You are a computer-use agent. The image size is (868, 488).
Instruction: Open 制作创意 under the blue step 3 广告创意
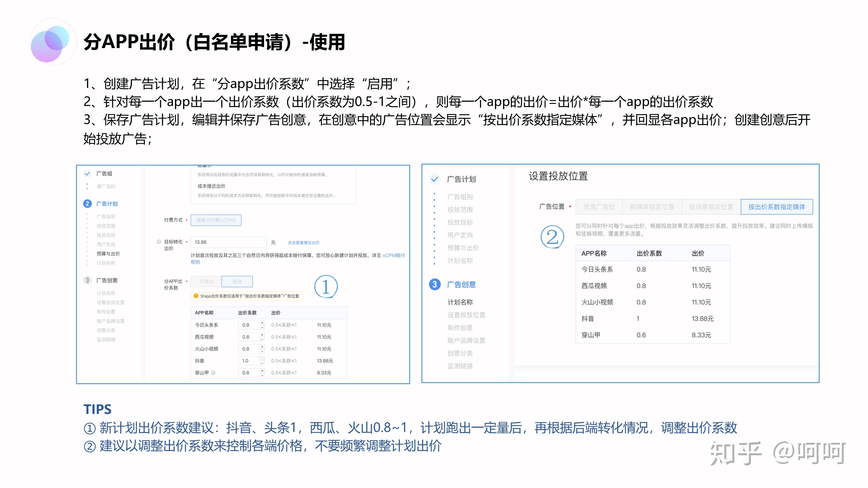[460, 328]
